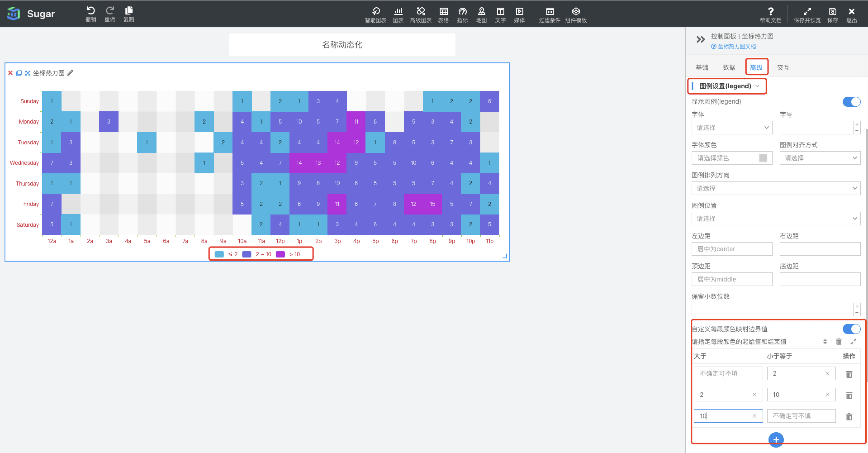Clear the value 2 in greater-than field
The width and height of the screenshot is (868, 453).
[754, 395]
